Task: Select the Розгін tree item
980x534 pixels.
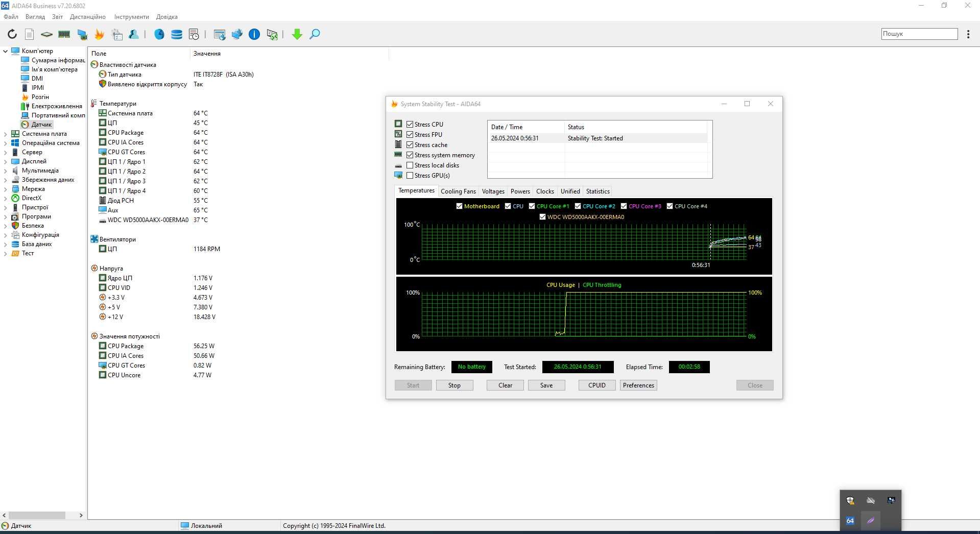Action: click(40, 97)
